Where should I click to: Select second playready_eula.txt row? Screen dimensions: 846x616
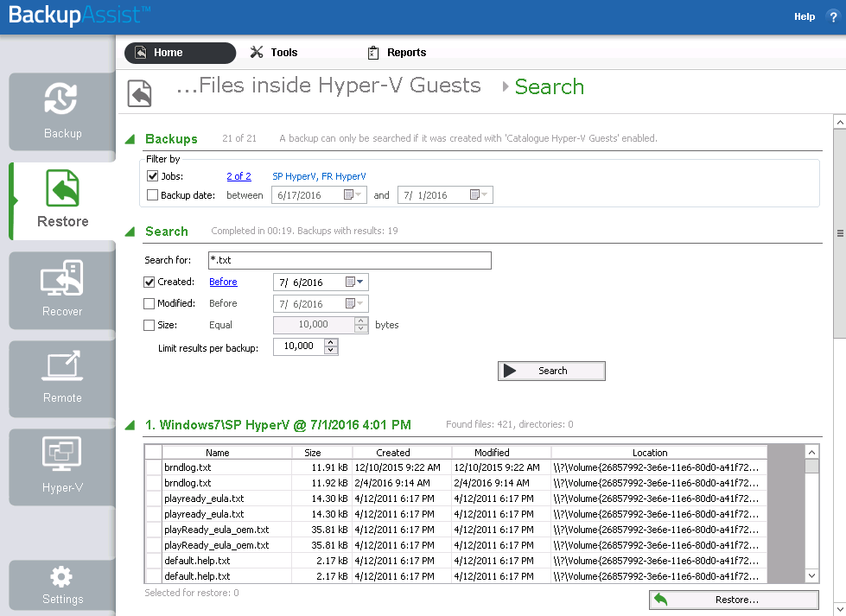coord(456,514)
